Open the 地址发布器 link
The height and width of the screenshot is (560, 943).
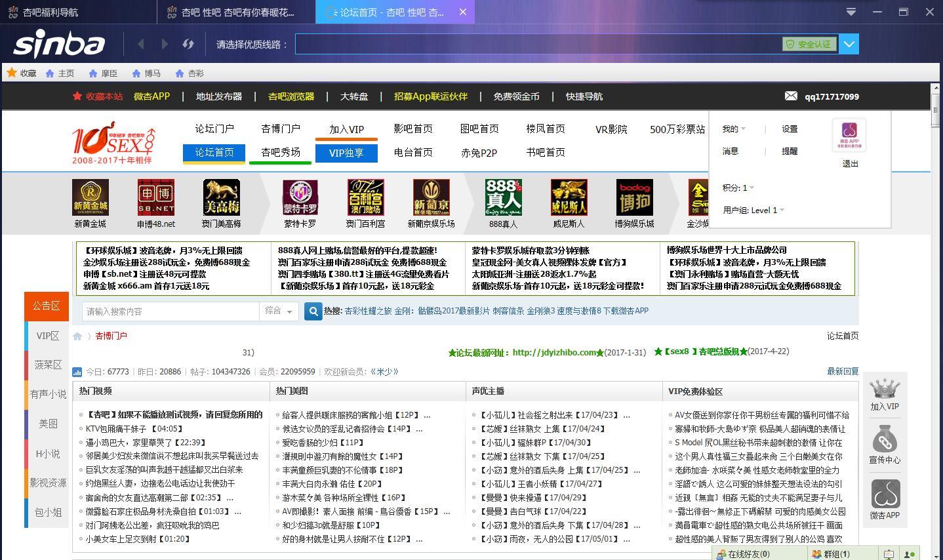point(219,96)
